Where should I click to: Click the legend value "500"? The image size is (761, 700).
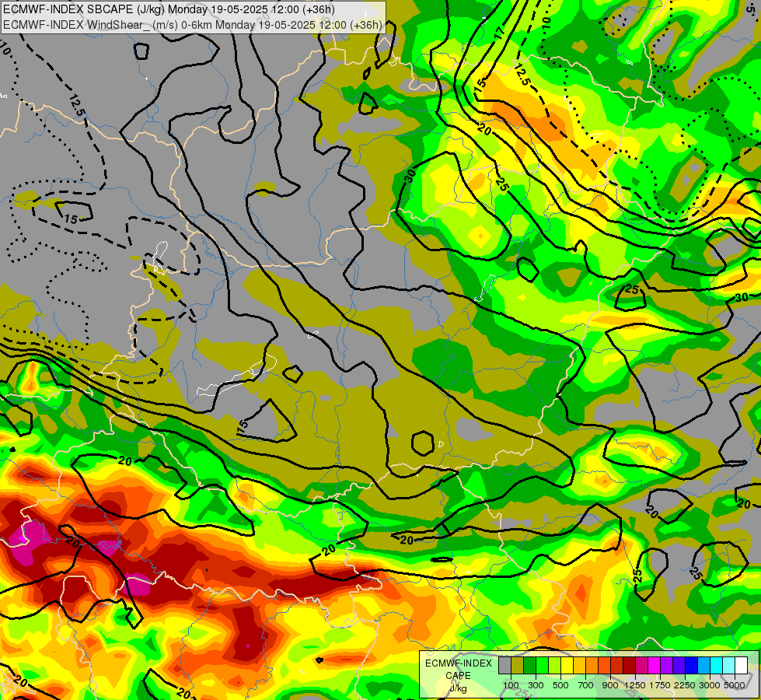tap(560, 685)
